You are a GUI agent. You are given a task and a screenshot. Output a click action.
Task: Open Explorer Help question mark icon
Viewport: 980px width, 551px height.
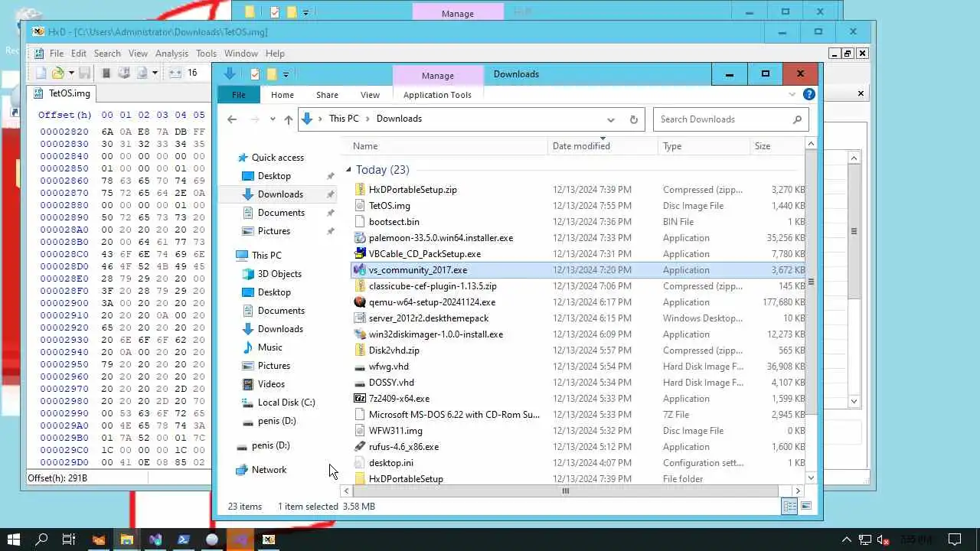(x=808, y=95)
